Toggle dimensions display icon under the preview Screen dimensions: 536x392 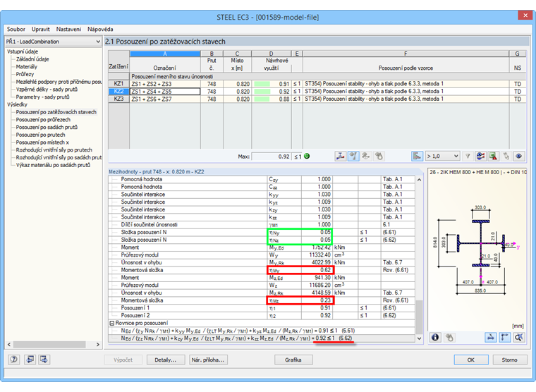coord(505,337)
